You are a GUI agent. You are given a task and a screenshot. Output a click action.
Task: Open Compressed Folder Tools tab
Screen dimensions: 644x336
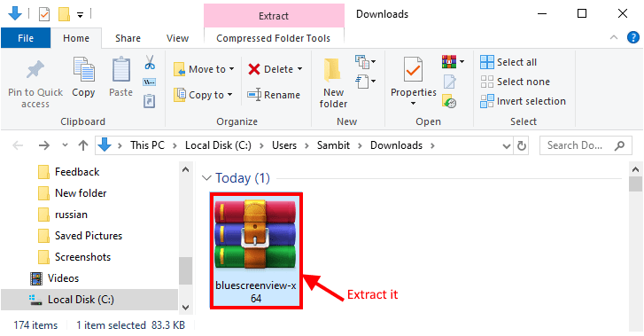(x=273, y=38)
